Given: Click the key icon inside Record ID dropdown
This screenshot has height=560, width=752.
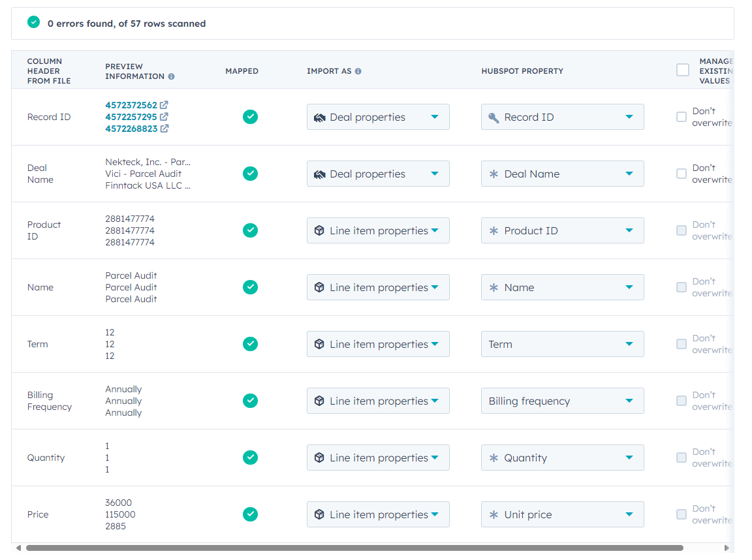Looking at the screenshot, I should (x=495, y=116).
